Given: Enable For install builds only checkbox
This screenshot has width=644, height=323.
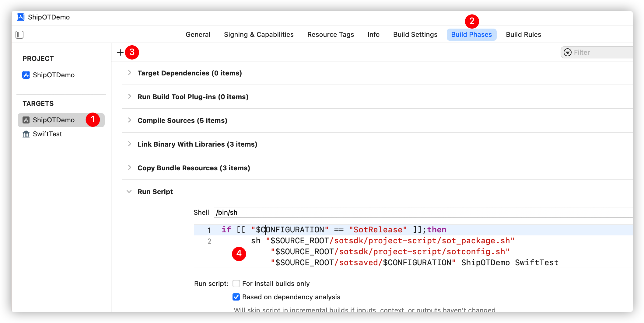Looking at the screenshot, I should 236,283.
